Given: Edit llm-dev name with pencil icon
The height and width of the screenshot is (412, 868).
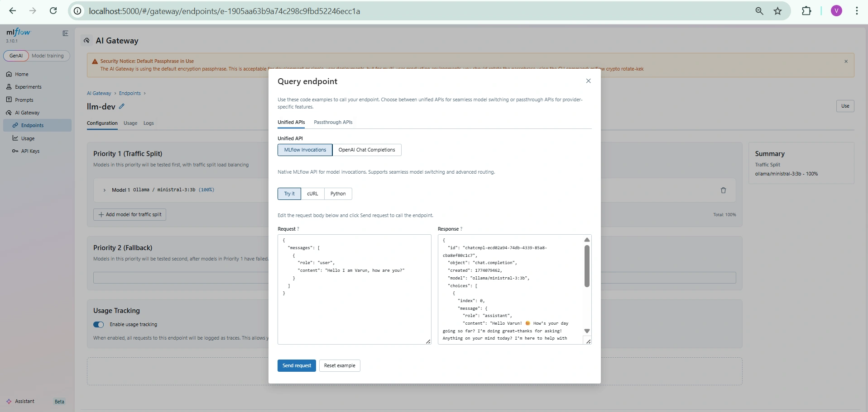Looking at the screenshot, I should [x=122, y=106].
